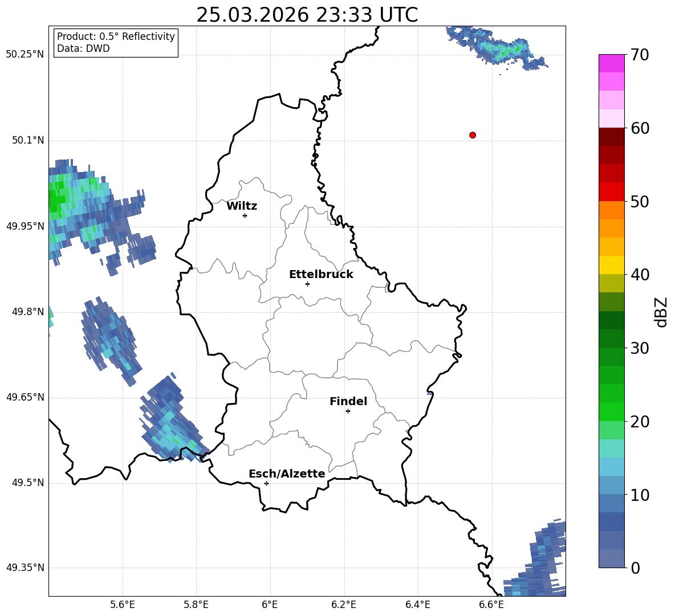This screenshot has width=675, height=616.
Task: Click the title 25.03.2026 23:33 UTC
Action: [307, 15]
